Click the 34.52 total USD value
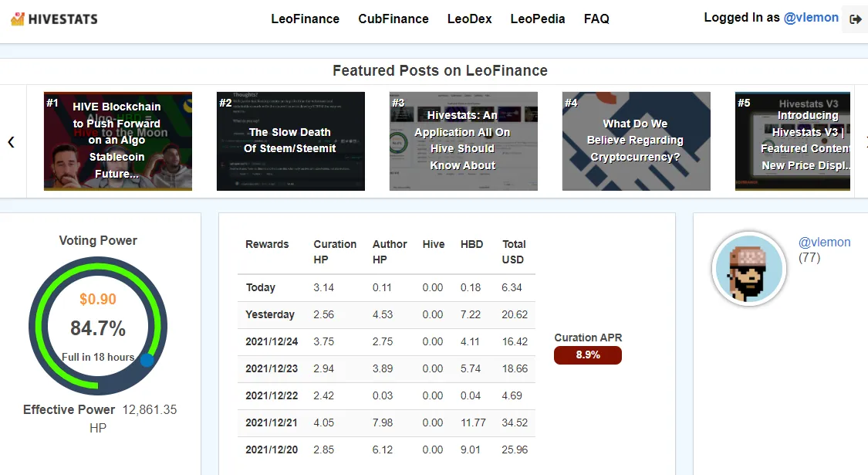This screenshot has width=868, height=475. [515, 422]
